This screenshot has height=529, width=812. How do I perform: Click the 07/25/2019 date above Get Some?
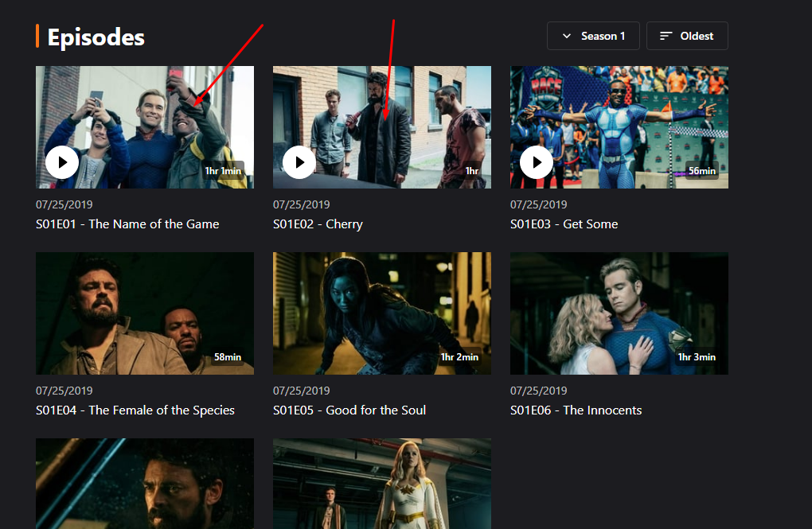(539, 204)
